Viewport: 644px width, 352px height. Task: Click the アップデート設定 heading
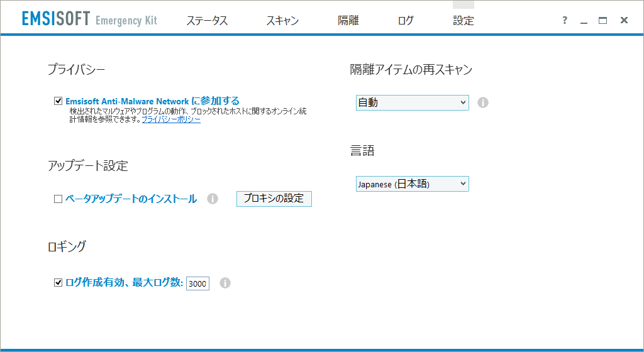coord(88,165)
